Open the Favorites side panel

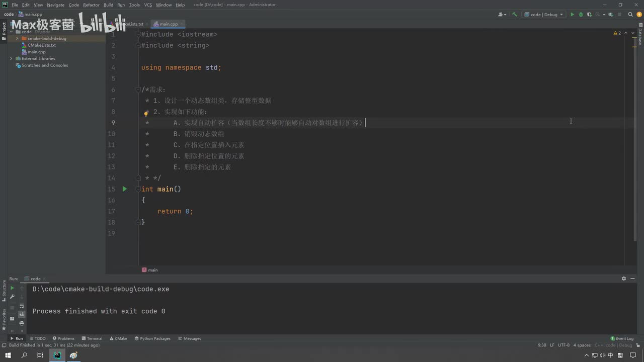coord(4,319)
